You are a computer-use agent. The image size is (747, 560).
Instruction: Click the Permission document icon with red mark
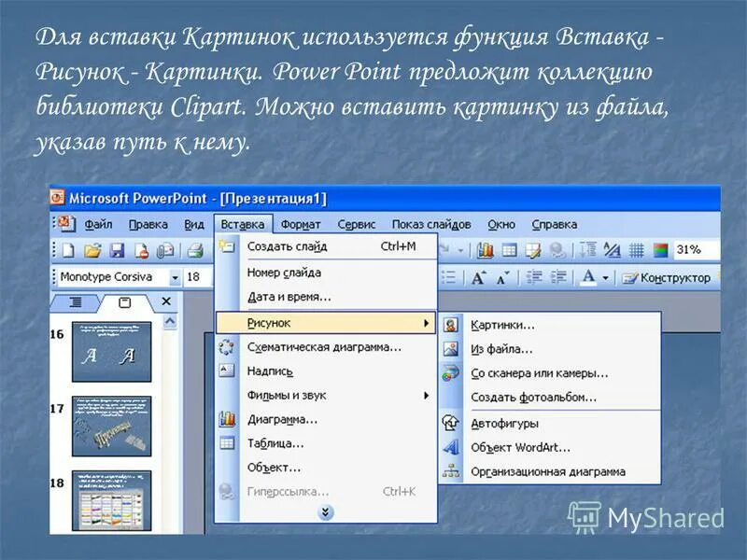click(x=142, y=250)
